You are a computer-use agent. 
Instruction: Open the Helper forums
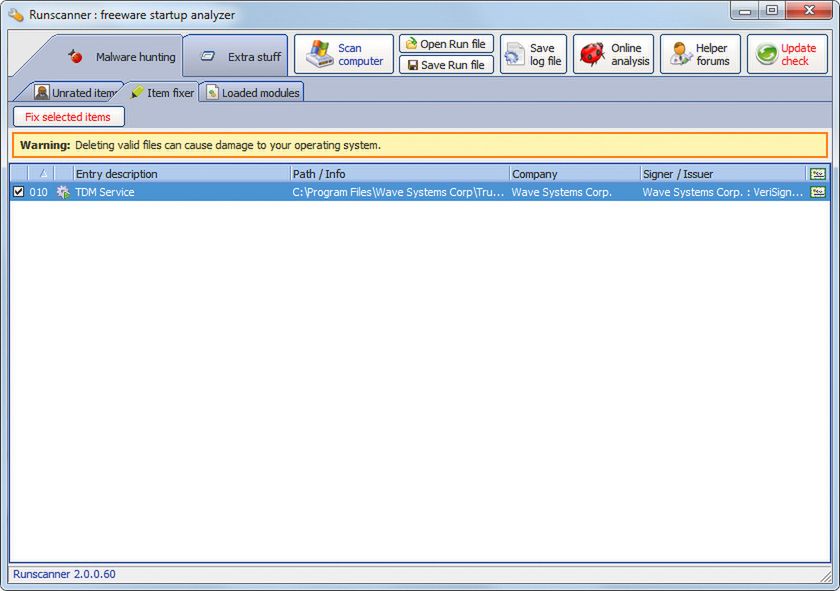coord(700,54)
